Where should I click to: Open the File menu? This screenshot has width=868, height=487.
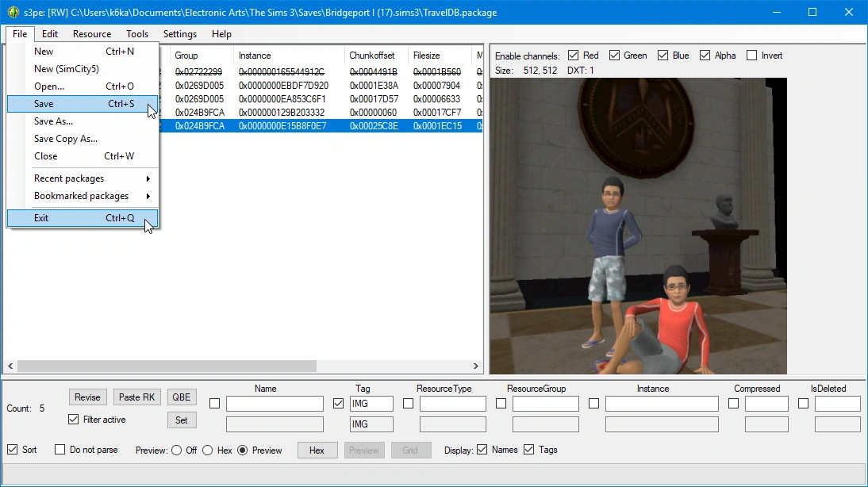[20, 34]
